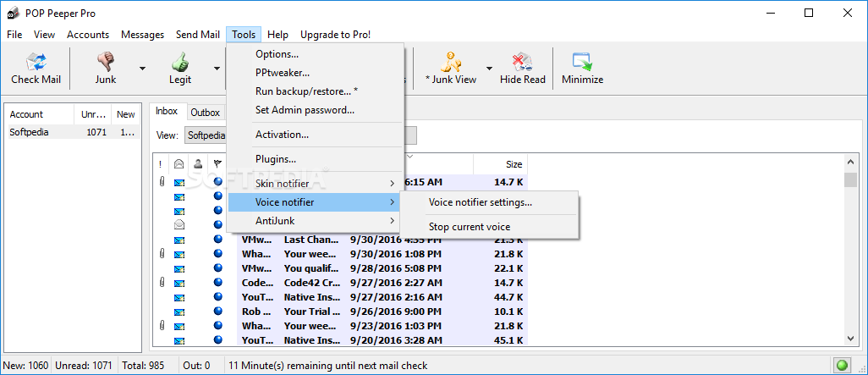Click blue ball icon on the 9/20/2016 3:28 AM row
The width and height of the screenshot is (868, 375).
click(x=217, y=339)
